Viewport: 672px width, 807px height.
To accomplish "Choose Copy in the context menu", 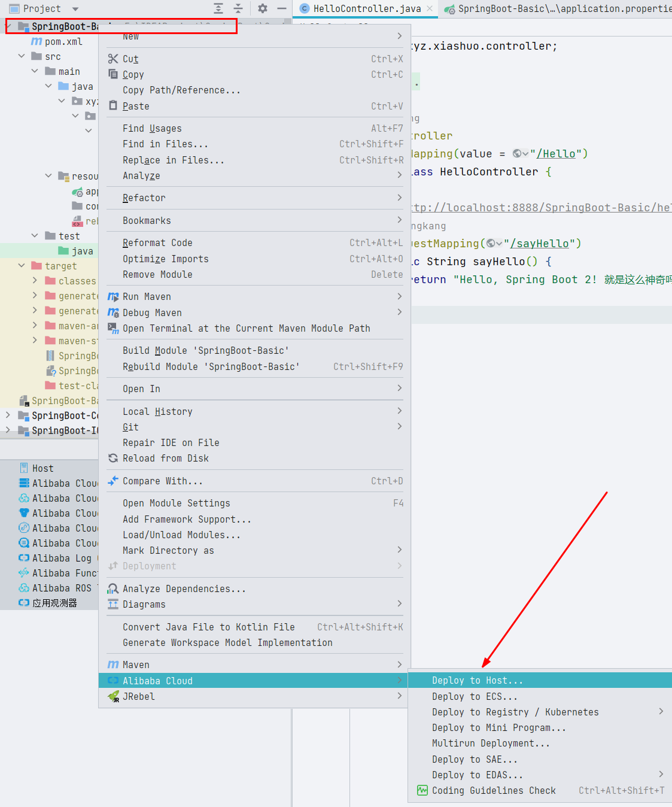I will pos(254,74).
